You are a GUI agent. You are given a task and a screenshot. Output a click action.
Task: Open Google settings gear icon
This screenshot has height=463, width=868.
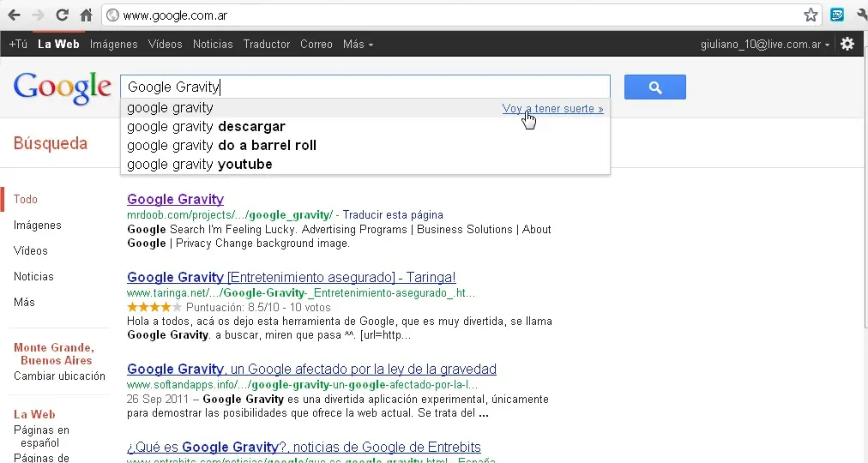click(x=847, y=44)
